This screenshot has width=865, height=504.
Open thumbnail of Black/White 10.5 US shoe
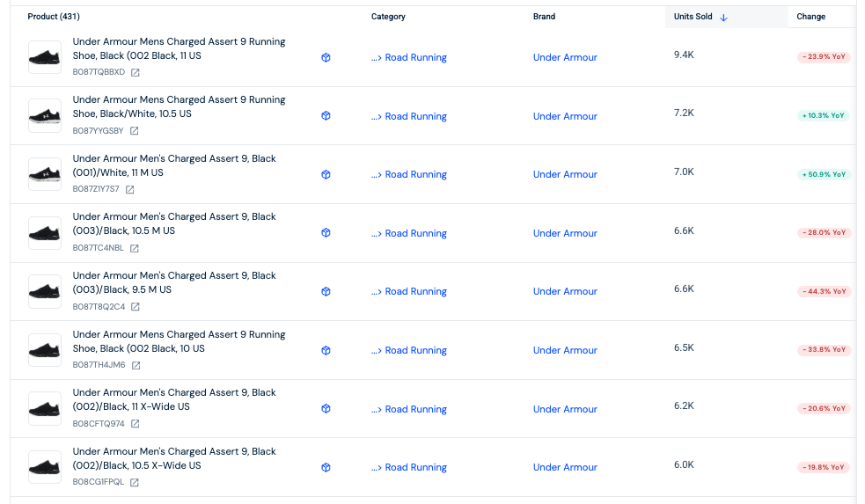click(x=45, y=116)
